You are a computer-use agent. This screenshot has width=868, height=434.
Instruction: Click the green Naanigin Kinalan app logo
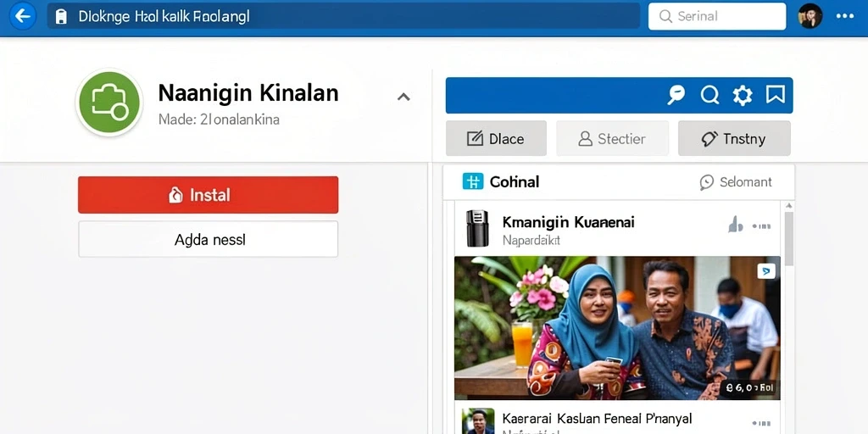(x=109, y=103)
